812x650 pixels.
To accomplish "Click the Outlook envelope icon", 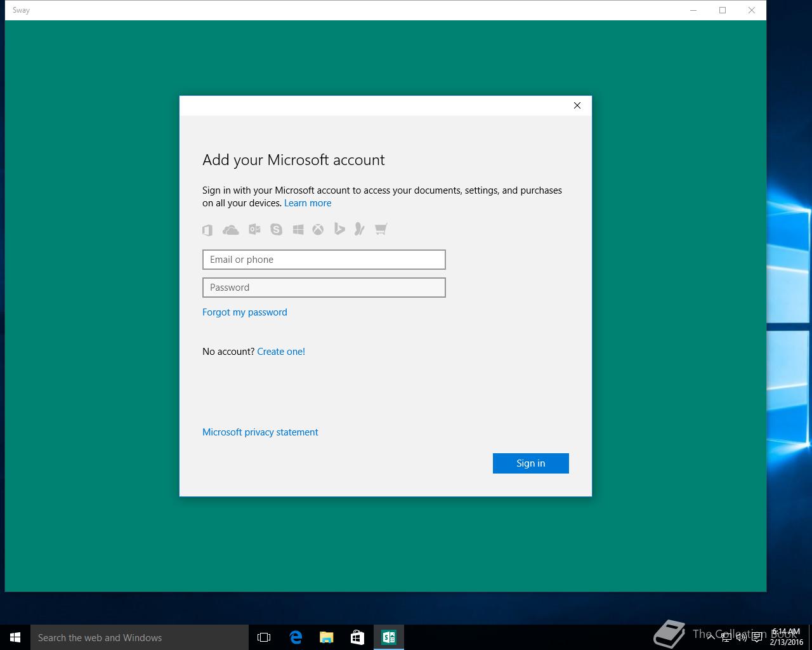I will 254,229.
